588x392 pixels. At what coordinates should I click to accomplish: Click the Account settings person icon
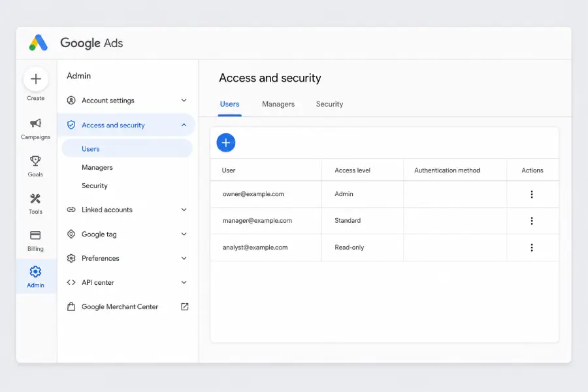click(71, 100)
